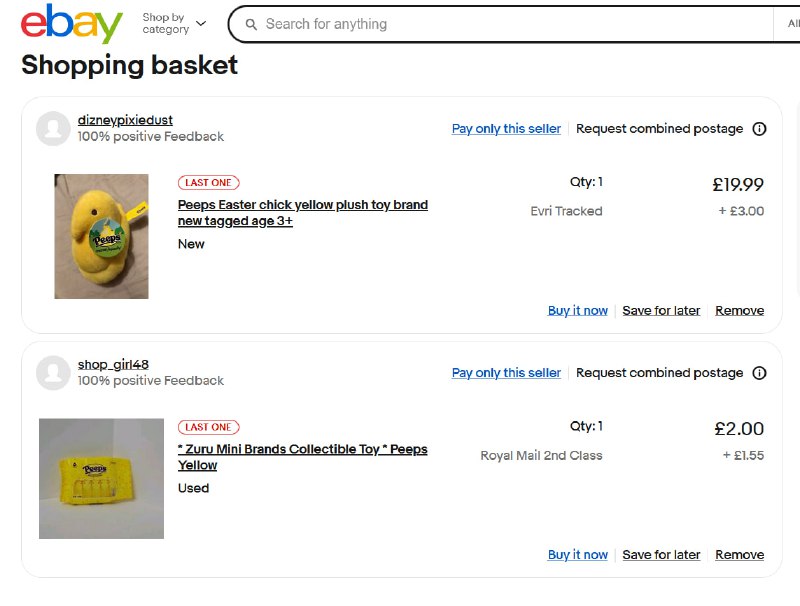Select Pay only this seller for shop_girl48
800x606 pixels.
(506, 373)
